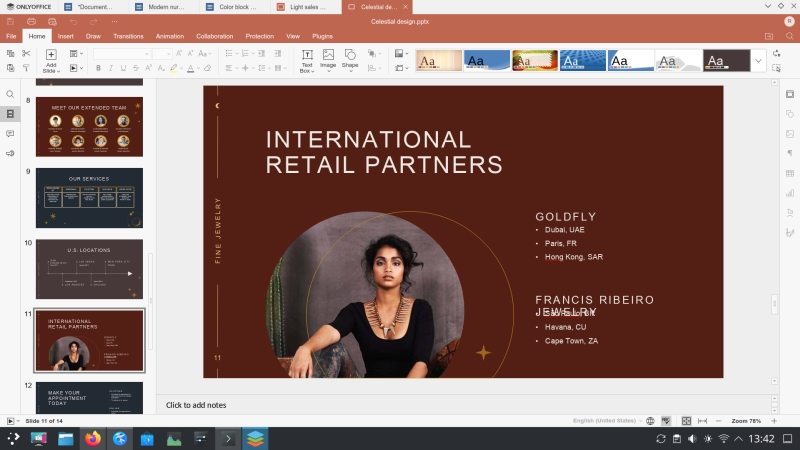This screenshot has width=800, height=450.
Task: Expand the slide themes gallery
Action: (x=758, y=61)
